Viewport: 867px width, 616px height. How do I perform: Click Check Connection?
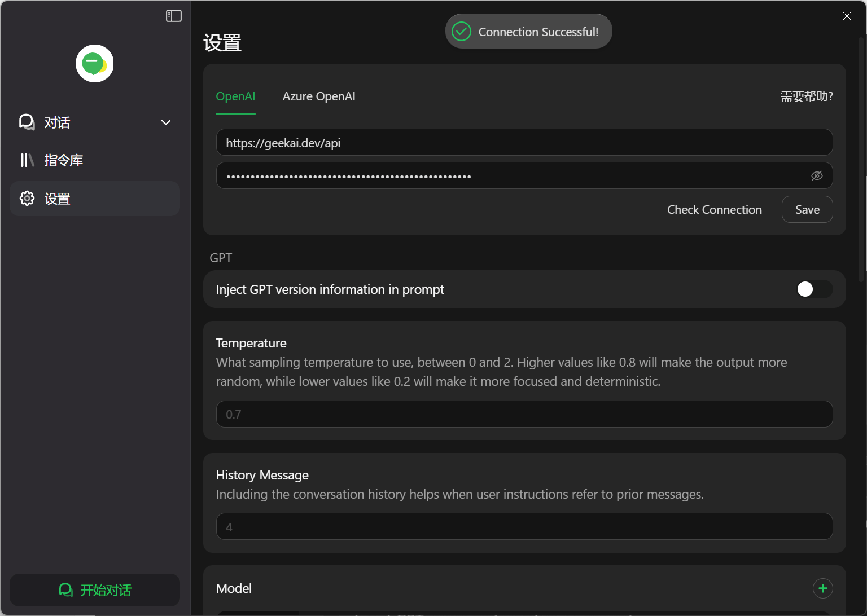click(715, 209)
